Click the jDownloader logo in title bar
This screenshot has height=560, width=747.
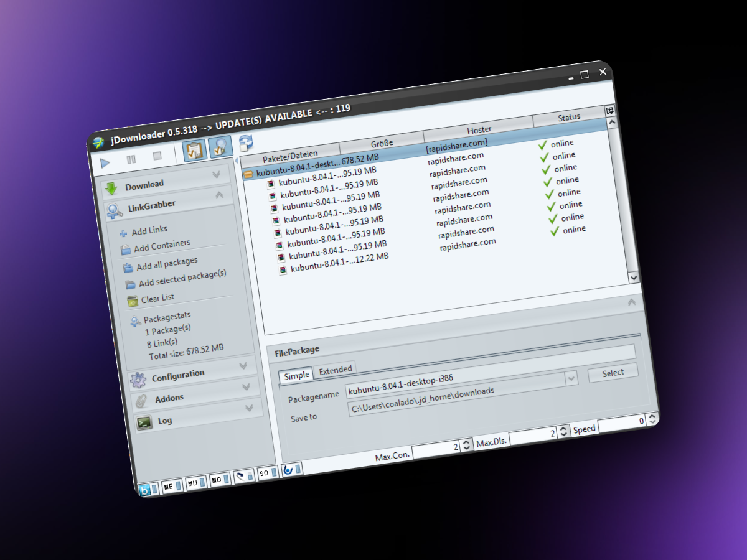[98, 142]
